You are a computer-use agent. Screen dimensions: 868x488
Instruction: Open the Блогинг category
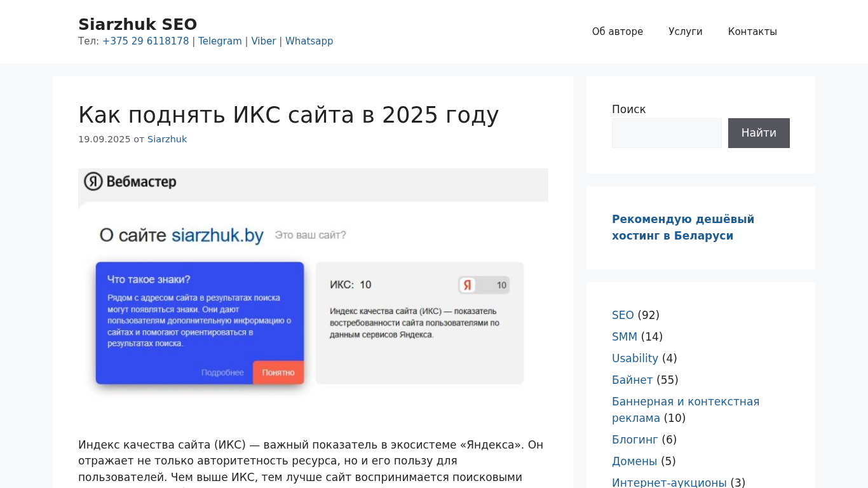coord(635,440)
